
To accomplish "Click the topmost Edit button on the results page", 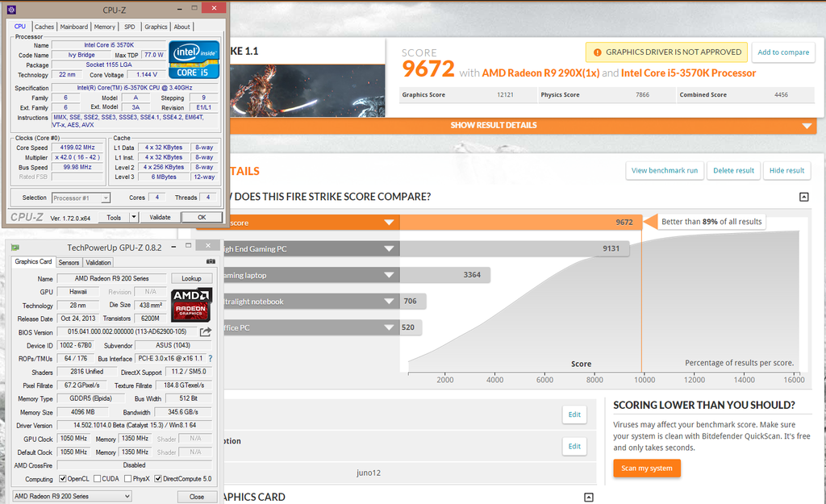I will click(x=574, y=414).
